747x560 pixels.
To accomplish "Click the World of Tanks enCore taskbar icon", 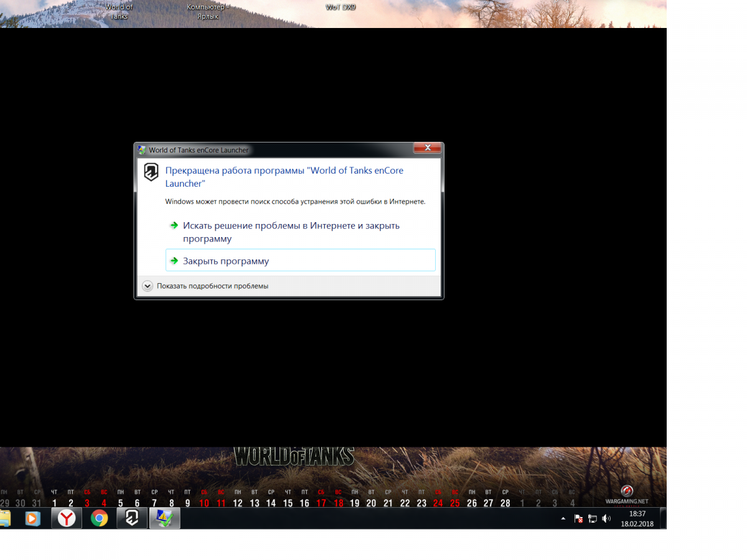I will pyautogui.click(x=132, y=518).
